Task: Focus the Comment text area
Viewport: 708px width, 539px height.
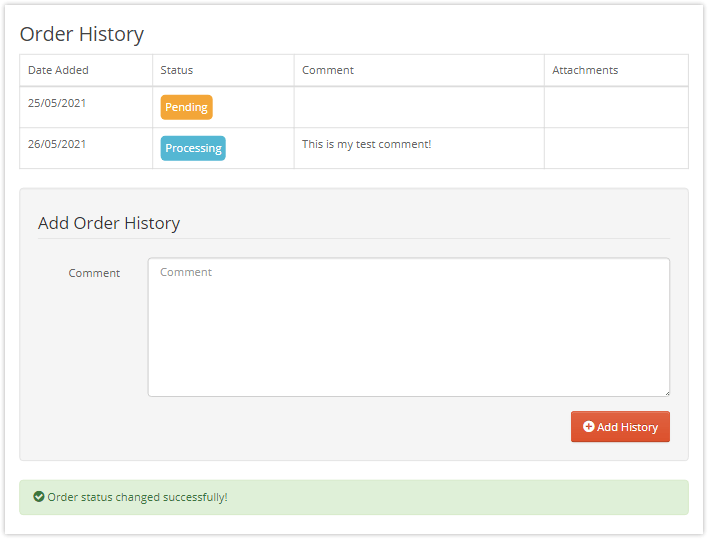Action: [409, 327]
